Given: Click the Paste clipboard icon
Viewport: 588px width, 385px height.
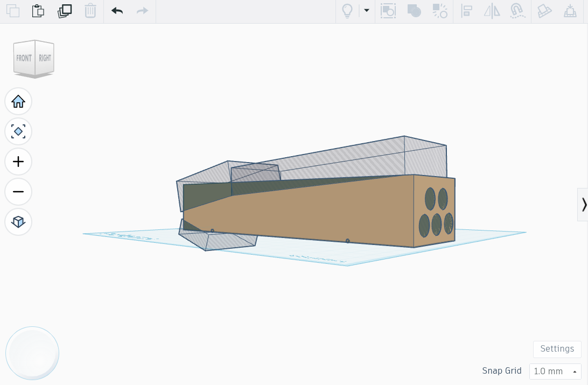Looking at the screenshot, I should (x=38, y=11).
